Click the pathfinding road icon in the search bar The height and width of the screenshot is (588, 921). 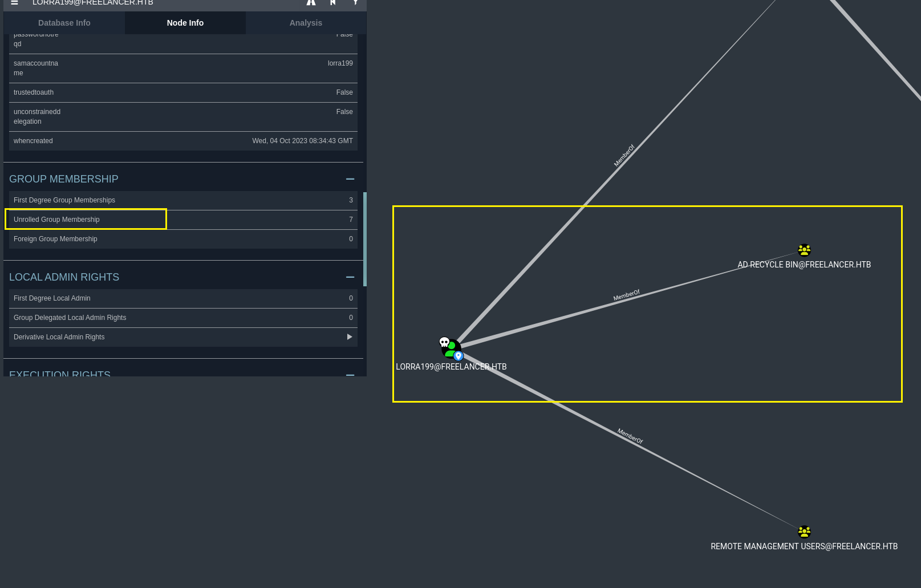pos(311,3)
